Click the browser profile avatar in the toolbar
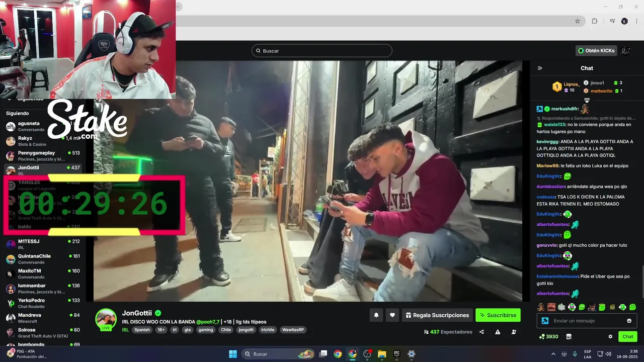Viewport: 644px width, 362px height. click(x=624, y=21)
